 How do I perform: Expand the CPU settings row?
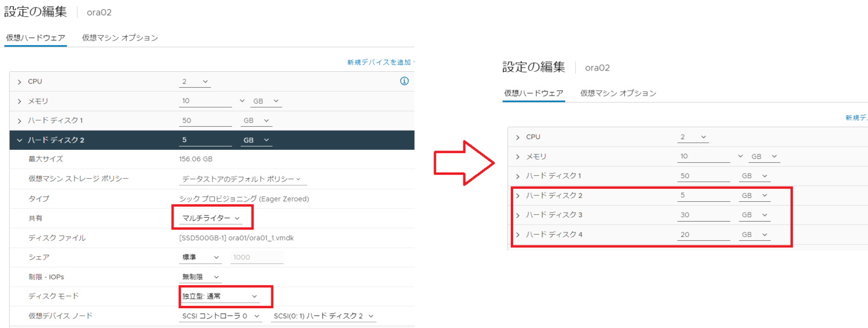click(21, 81)
